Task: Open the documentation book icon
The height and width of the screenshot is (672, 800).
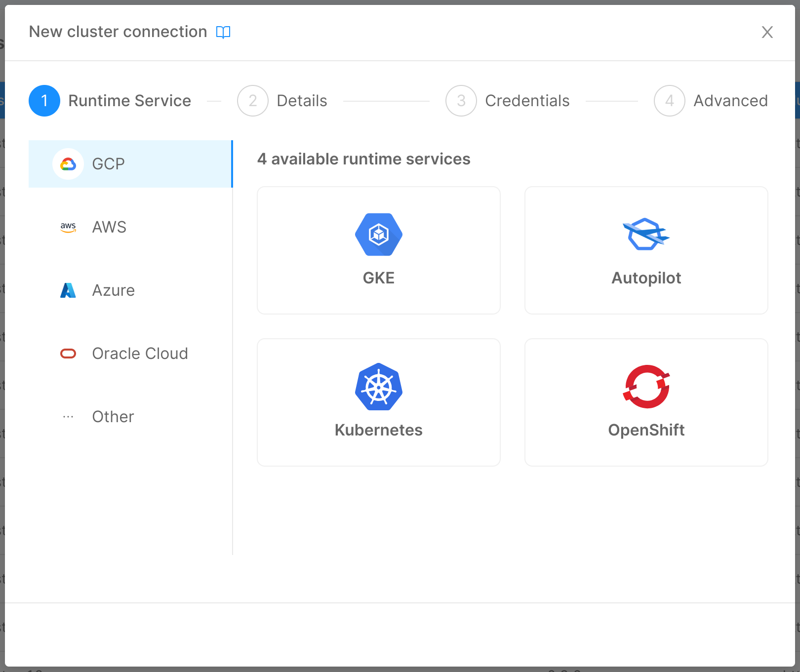Action: 223,32
